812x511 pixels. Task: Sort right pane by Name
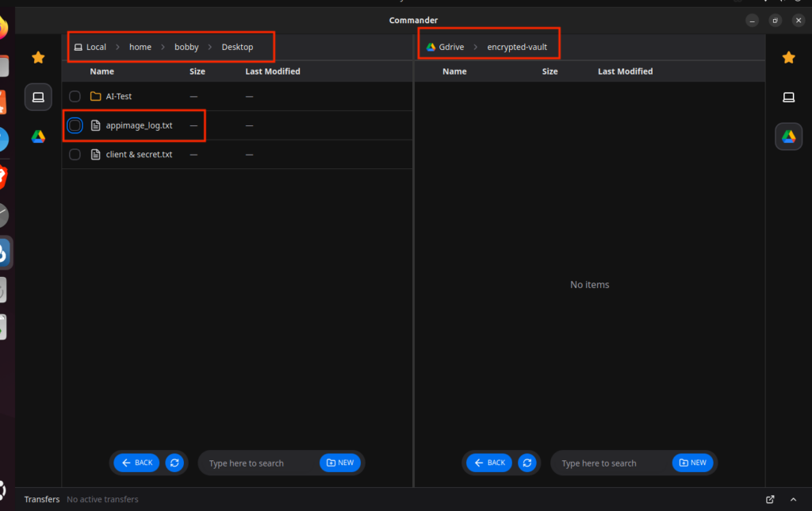[454, 71]
